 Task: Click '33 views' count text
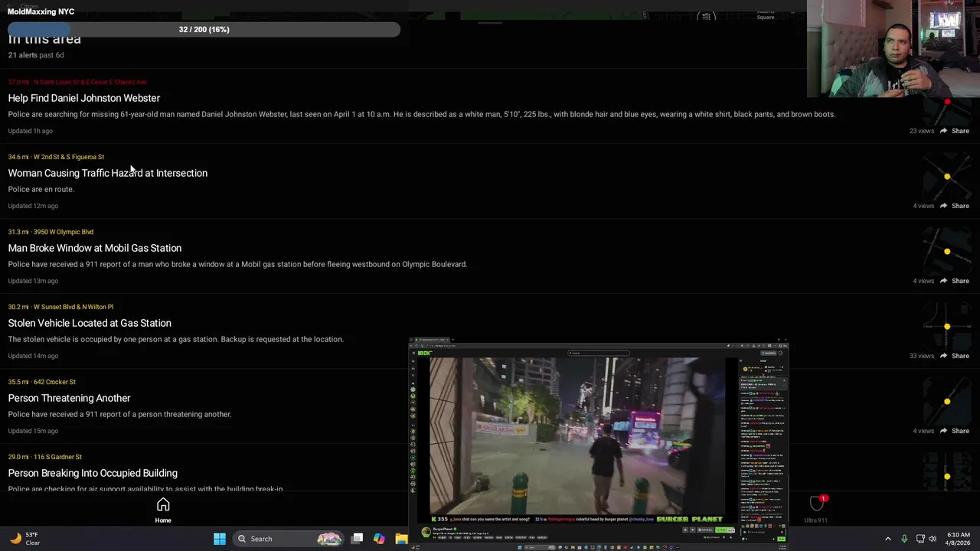click(922, 356)
